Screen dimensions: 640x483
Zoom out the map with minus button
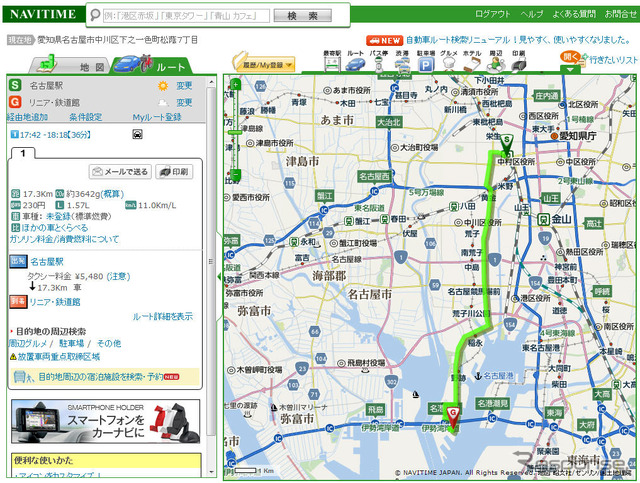[x=235, y=175]
